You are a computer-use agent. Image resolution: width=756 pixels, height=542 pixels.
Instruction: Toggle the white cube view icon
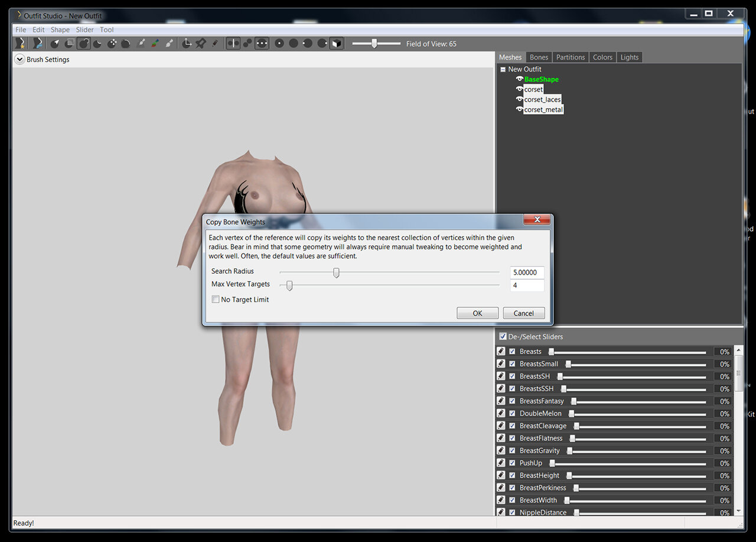click(x=336, y=43)
